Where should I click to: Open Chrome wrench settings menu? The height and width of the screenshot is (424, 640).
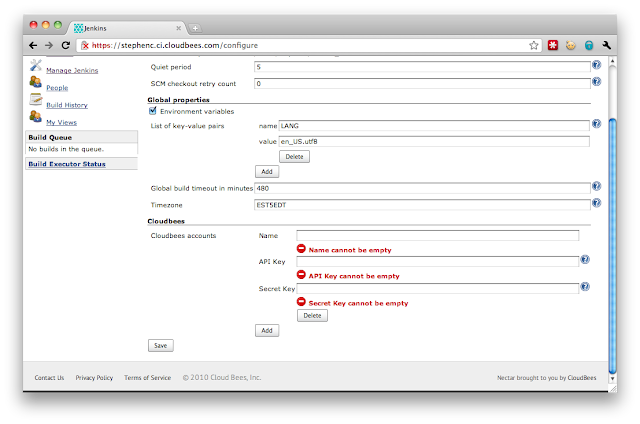point(607,45)
